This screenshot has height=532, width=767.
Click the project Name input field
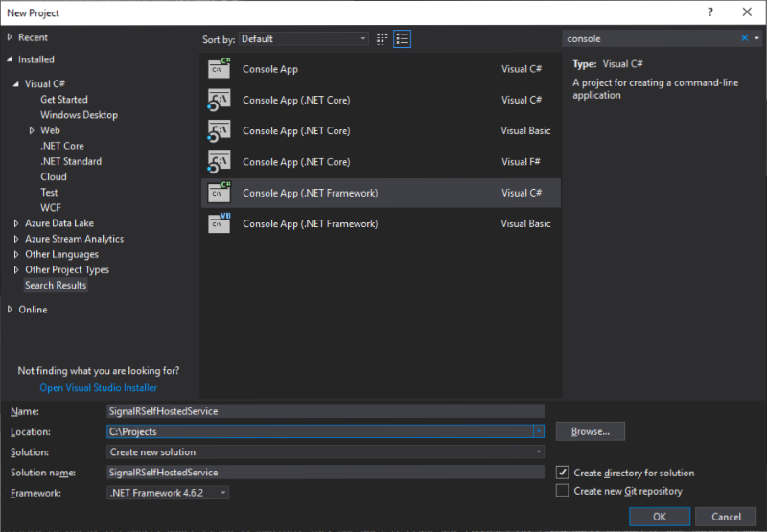coord(325,411)
